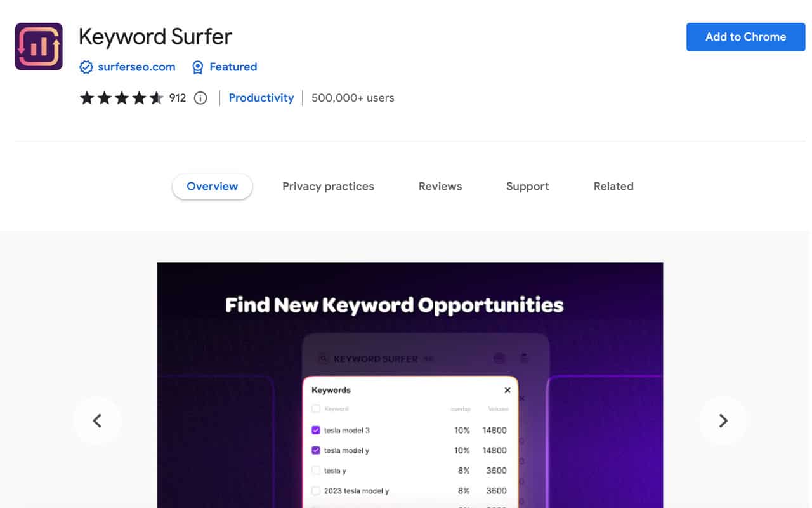Click the Featured award ribbon icon

coord(198,67)
